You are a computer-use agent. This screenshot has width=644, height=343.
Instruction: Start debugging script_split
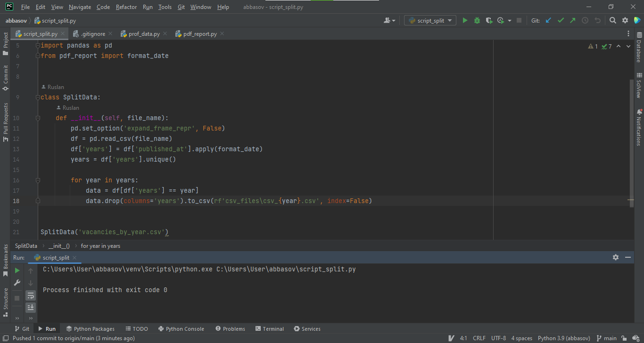(477, 20)
